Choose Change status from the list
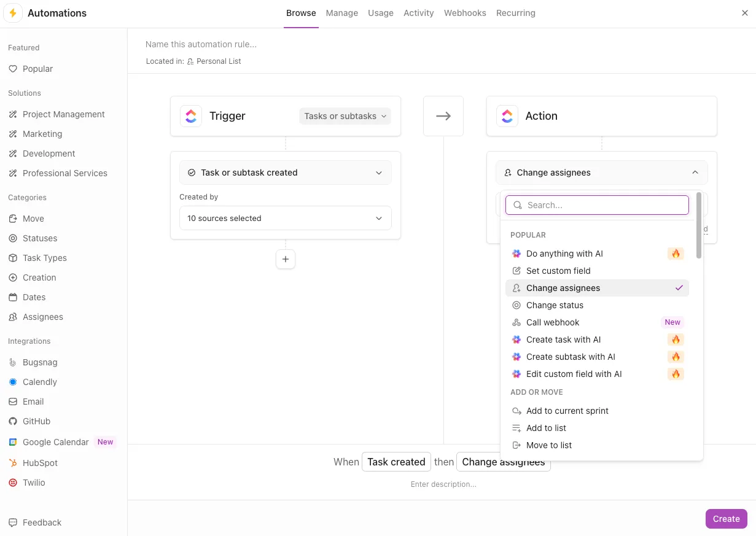 point(597,305)
